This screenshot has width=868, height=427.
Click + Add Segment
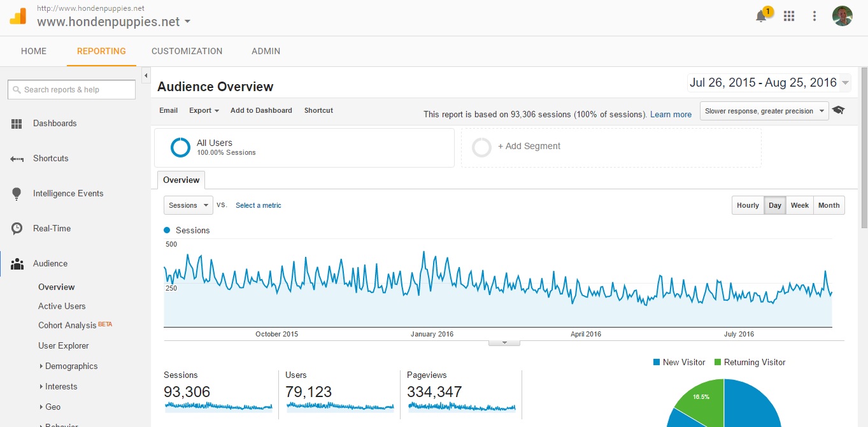[x=529, y=147]
